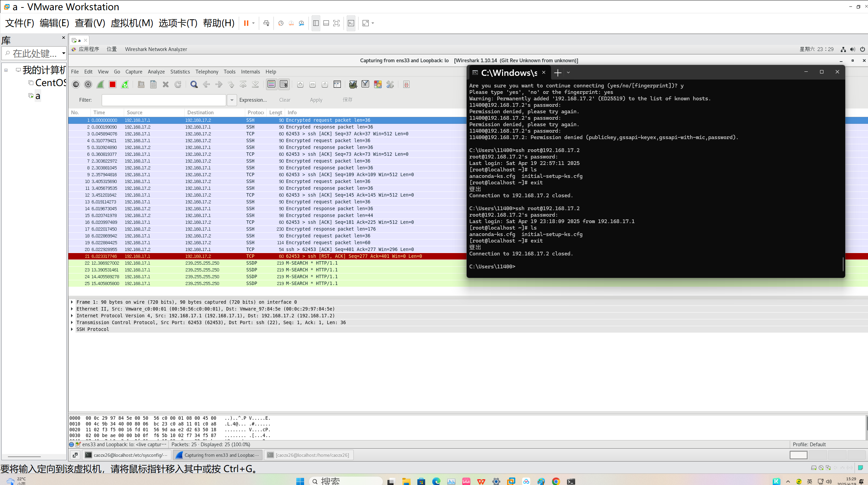Click inside the display Filter field

tap(164, 100)
